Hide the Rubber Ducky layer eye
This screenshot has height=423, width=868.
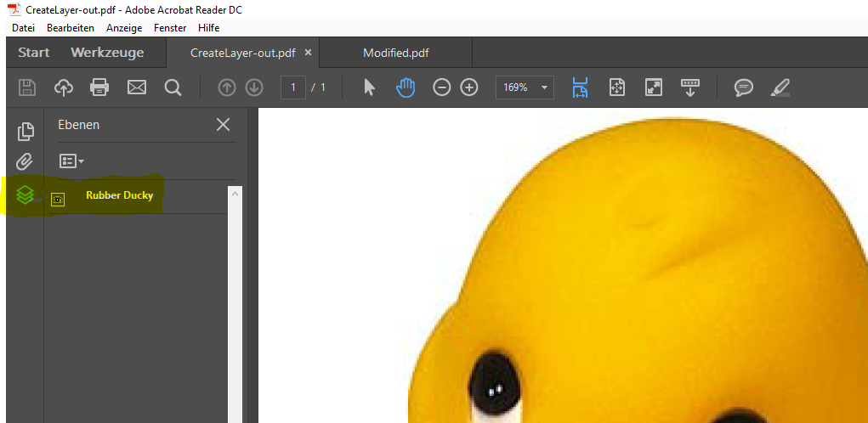(x=58, y=199)
